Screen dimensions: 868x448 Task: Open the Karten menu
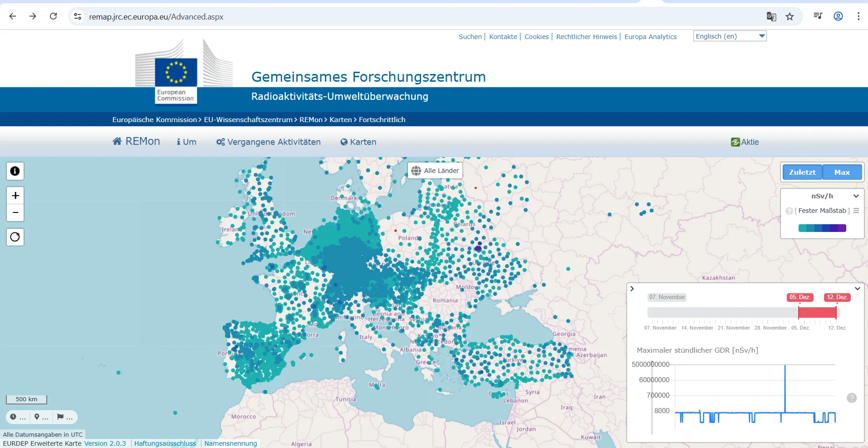(x=358, y=142)
